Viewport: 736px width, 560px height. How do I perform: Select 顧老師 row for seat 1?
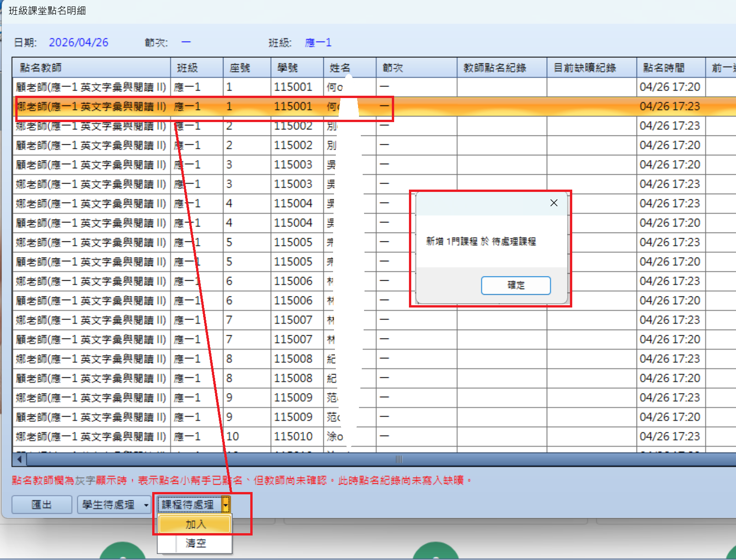[374, 87]
